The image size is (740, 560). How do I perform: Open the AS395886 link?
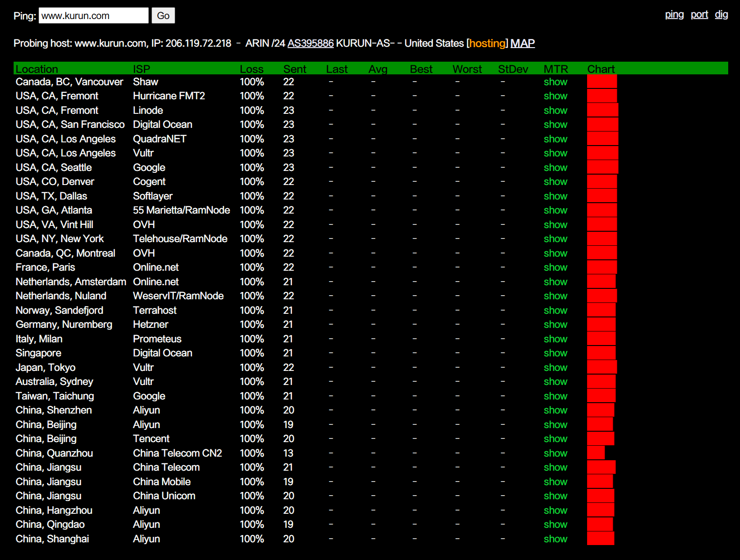tap(310, 43)
